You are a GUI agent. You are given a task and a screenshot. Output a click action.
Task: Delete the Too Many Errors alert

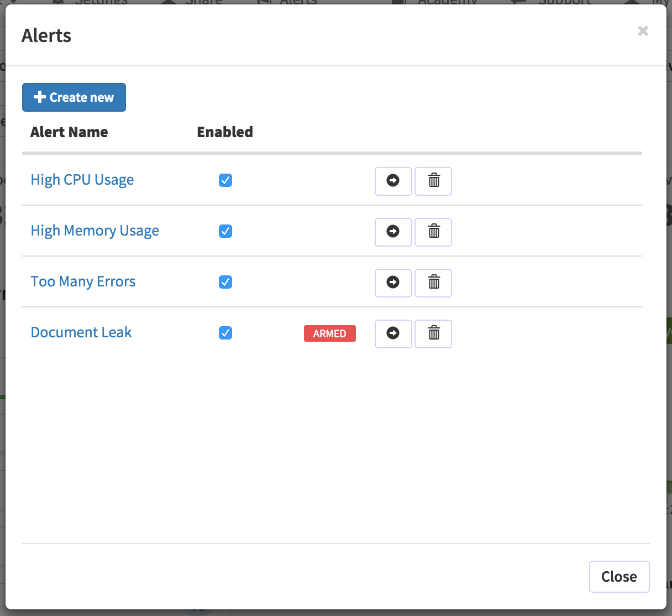433,283
